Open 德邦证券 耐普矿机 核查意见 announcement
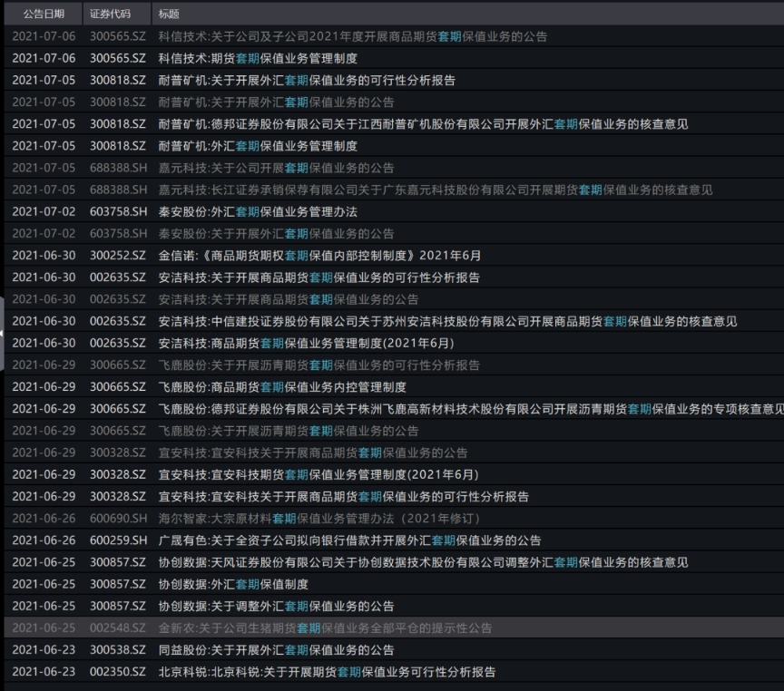The width and height of the screenshot is (784, 691). tap(423, 124)
